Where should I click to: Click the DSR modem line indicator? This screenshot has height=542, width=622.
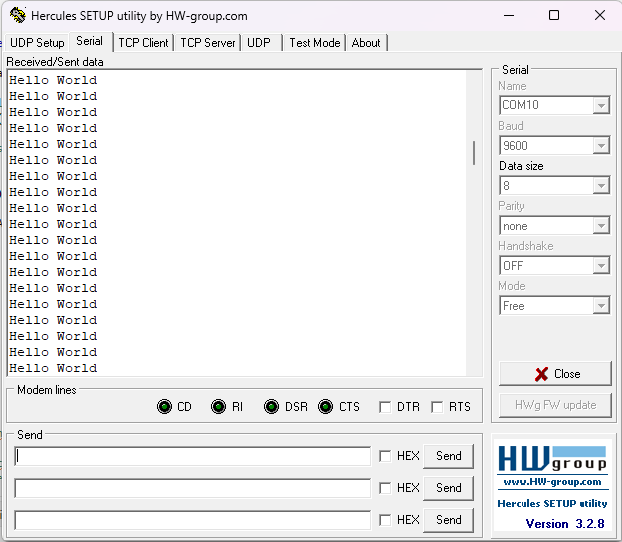coord(271,407)
